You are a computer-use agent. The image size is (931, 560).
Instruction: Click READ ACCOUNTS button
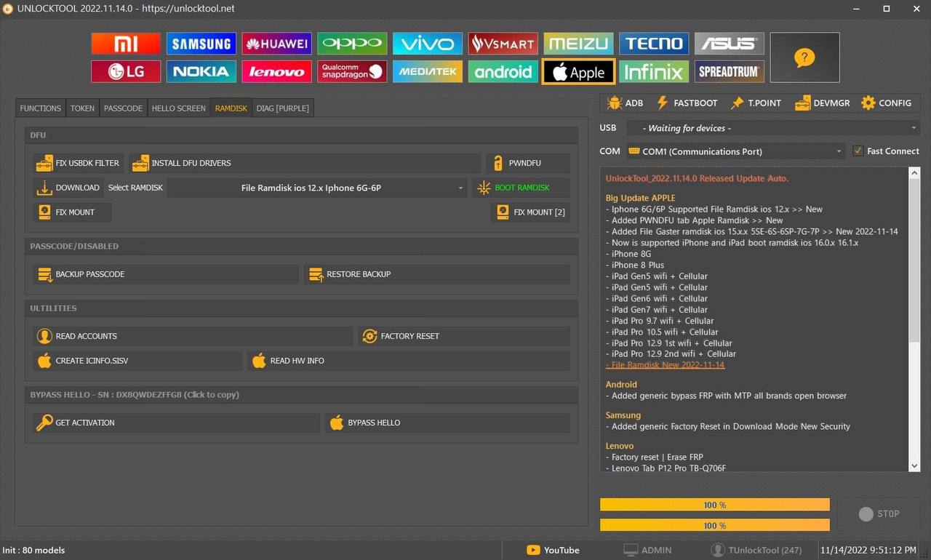(193, 336)
